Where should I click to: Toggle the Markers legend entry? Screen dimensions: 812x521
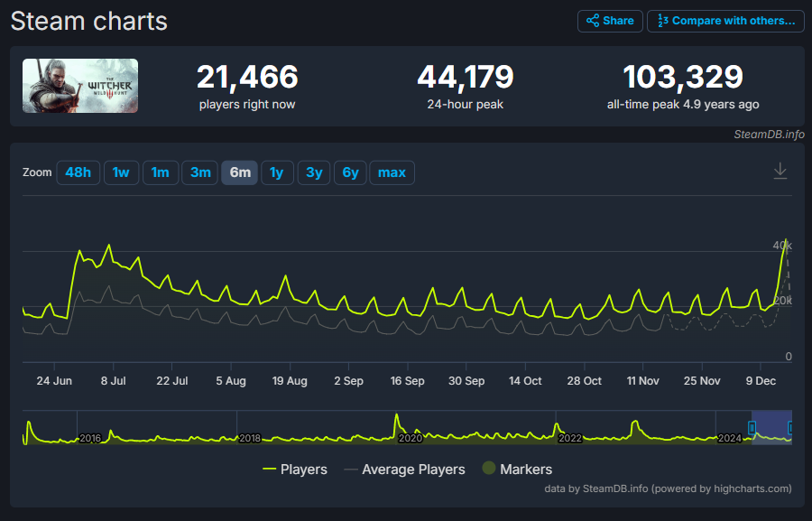(x=517, y=470)
